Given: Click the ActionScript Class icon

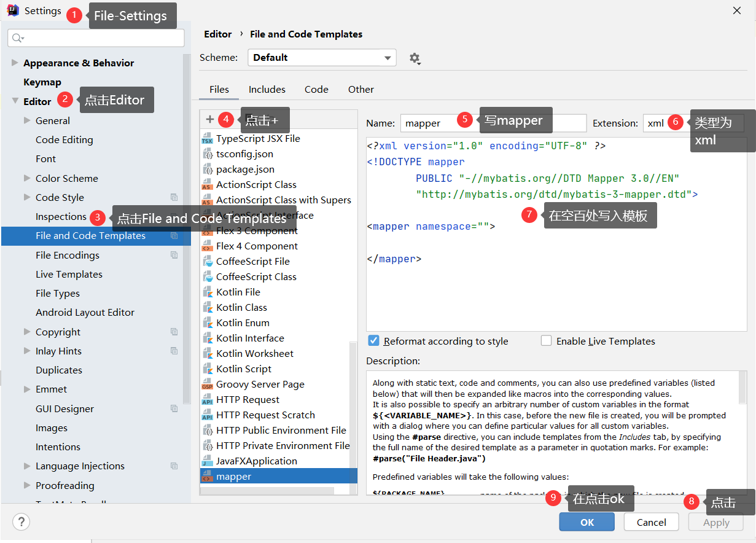Looking at the screenshot, I should (207, 185).
